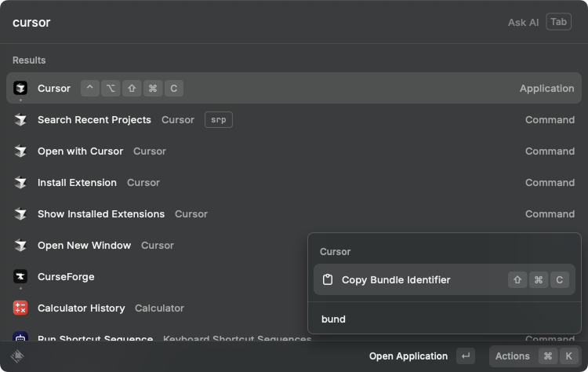The width and height of the screenshot is (588, 372).
Task: Click the Tab key badge near Ask AI
Action: tap(558, 22)
